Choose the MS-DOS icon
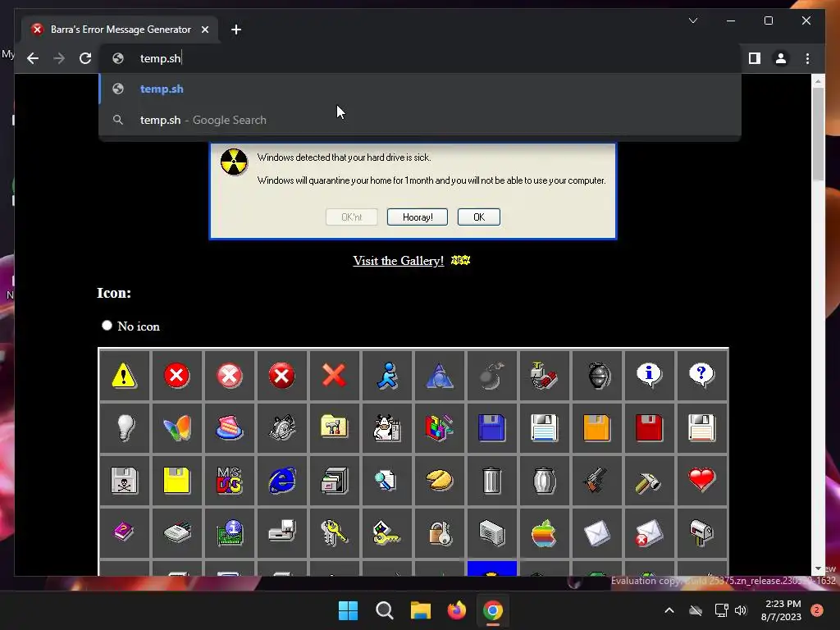The image size is (840, 630). point(229,480)
